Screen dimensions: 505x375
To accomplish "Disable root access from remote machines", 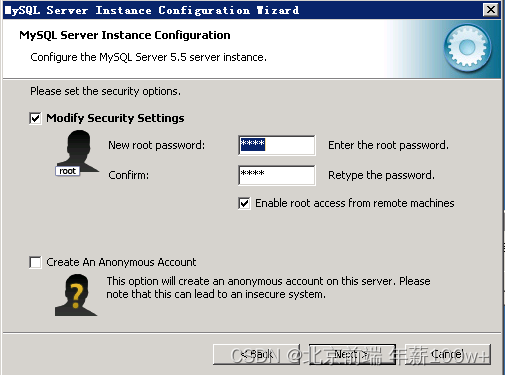I will tap(244, 203).
